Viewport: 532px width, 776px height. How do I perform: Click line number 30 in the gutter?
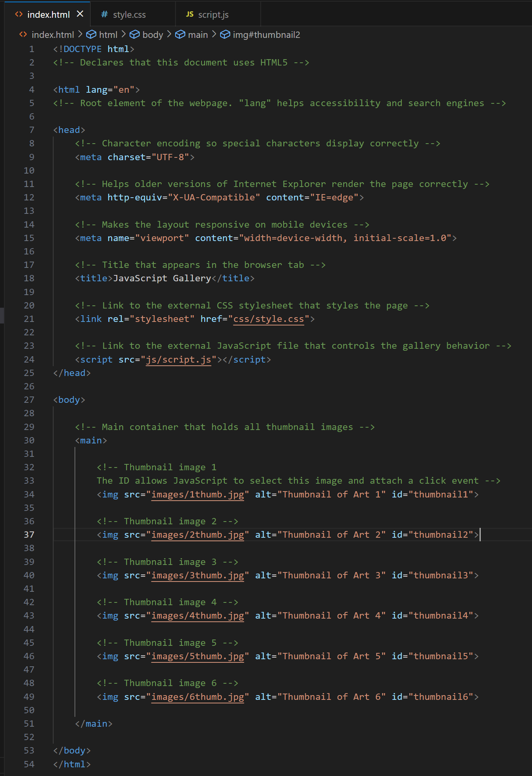(x=29, y=440)
